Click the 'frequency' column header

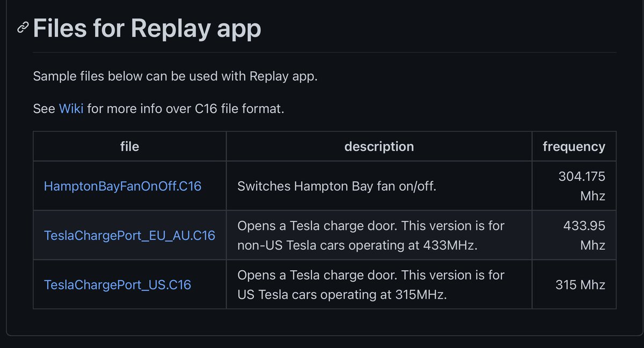click(x=574, y=146)
